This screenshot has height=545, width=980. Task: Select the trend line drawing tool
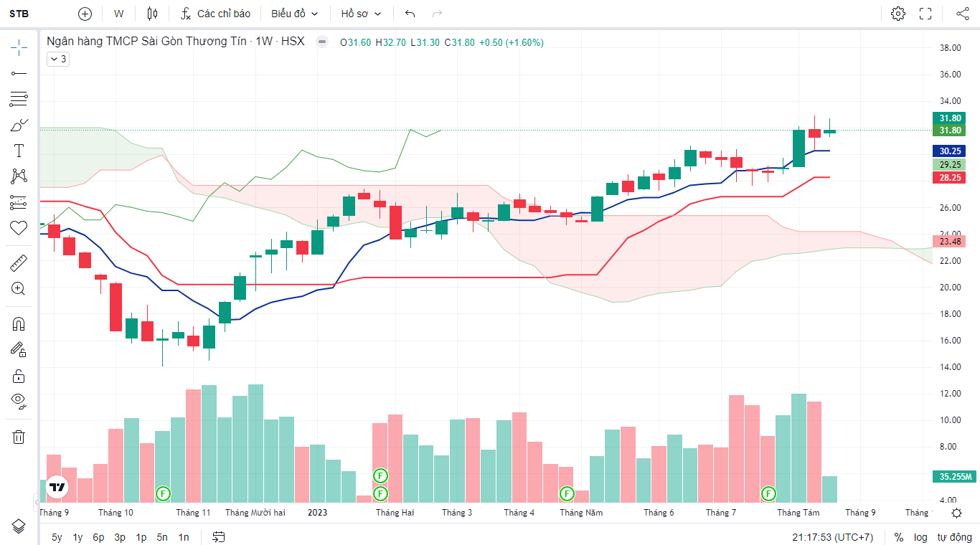19,73
